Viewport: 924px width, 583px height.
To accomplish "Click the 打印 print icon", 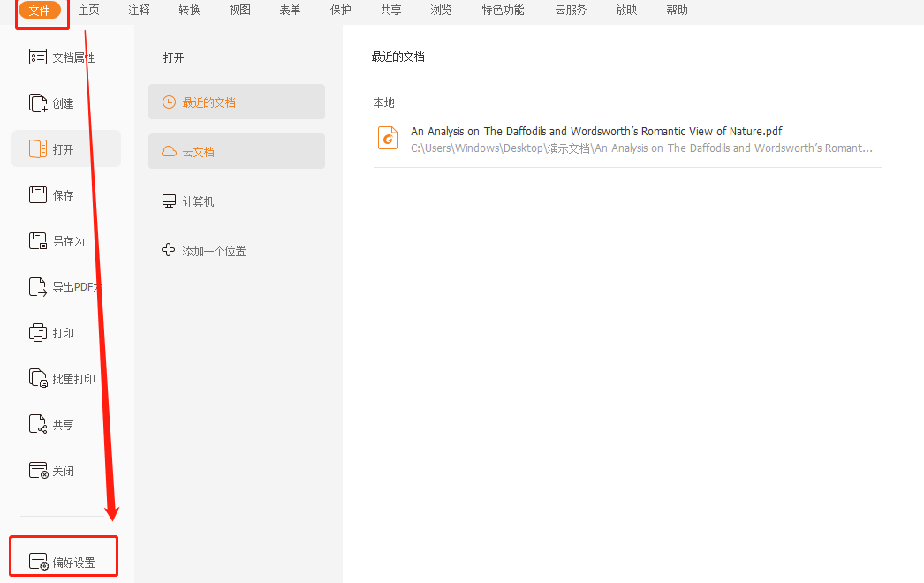I will tap(53, 332).
